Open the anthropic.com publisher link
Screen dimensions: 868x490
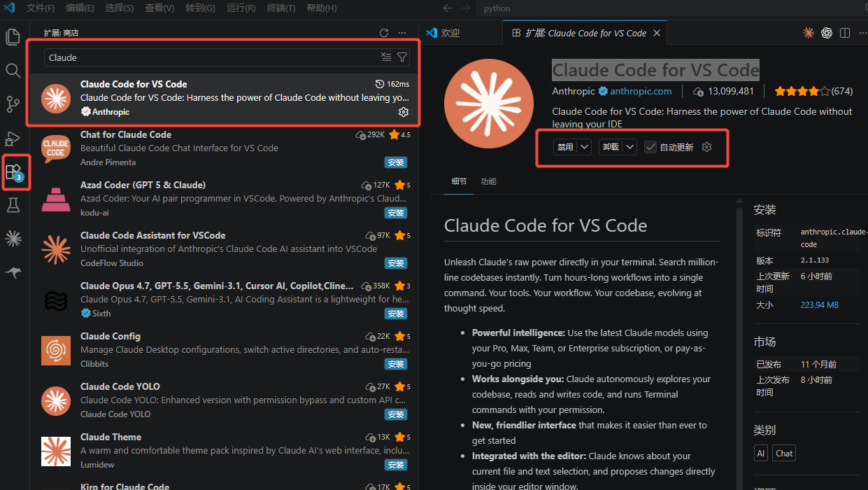pyautogui.click(x=641, y=91)
